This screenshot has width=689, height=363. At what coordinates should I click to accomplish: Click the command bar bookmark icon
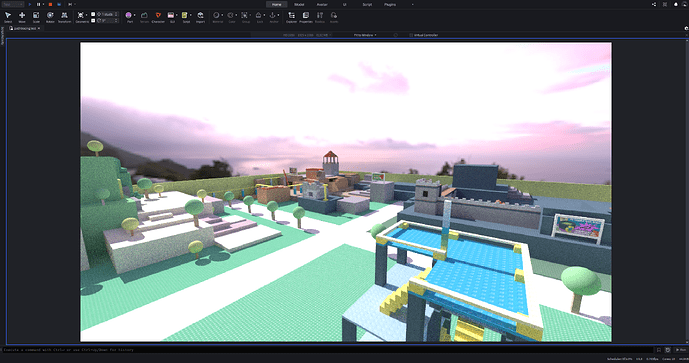[659, 350]
